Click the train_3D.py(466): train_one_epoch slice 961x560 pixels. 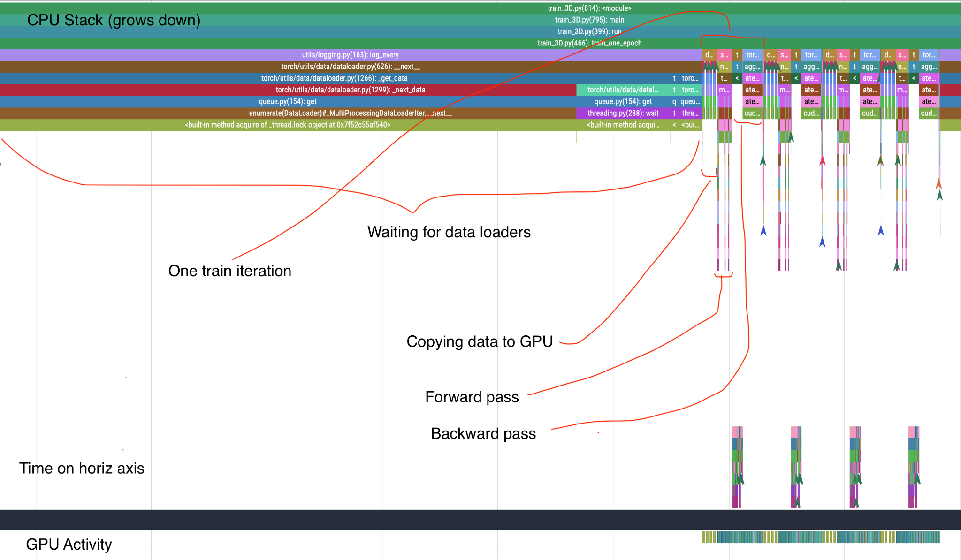coord(480,43)
